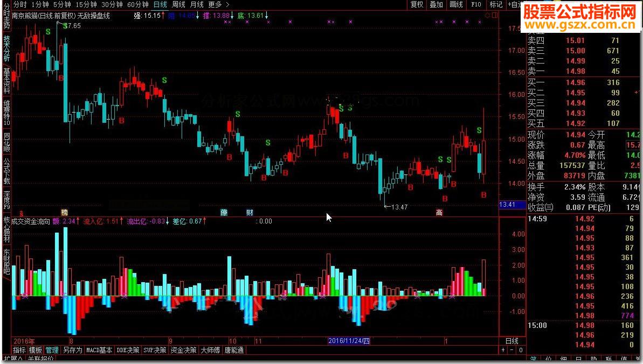Click the 卖四 ask price 15.01
This screenshot has width=643, height=364.
click(x=575, y=40)
